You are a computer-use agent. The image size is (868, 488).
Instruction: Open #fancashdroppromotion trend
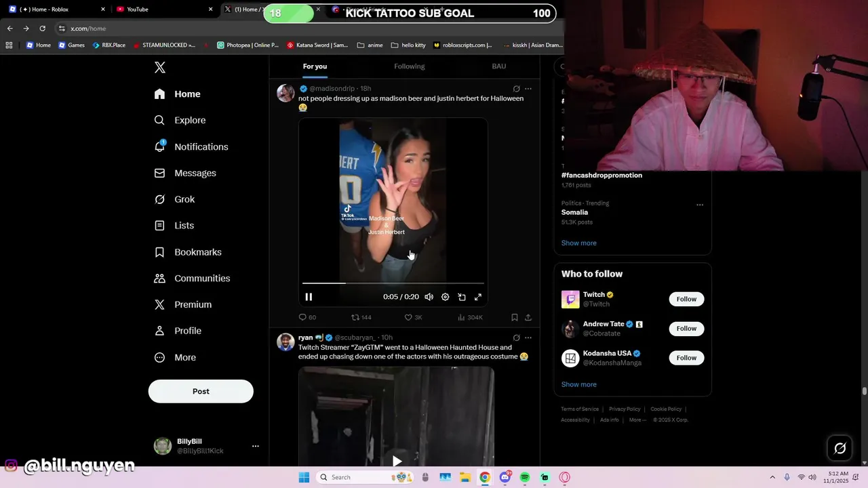click(x=601, y=175)
